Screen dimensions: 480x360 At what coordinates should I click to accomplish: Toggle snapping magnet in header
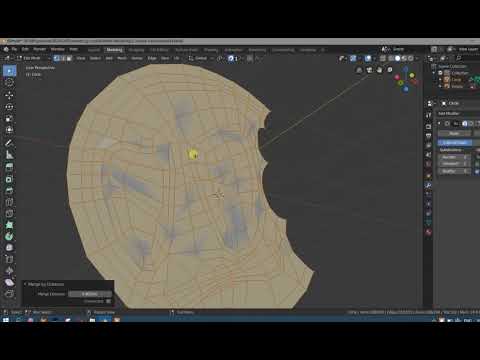click(231, 58)
